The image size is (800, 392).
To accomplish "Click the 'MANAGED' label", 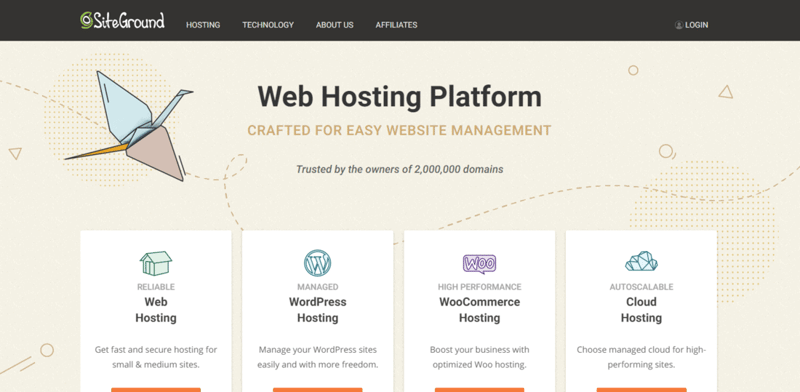I will click(x=317, y=287).
